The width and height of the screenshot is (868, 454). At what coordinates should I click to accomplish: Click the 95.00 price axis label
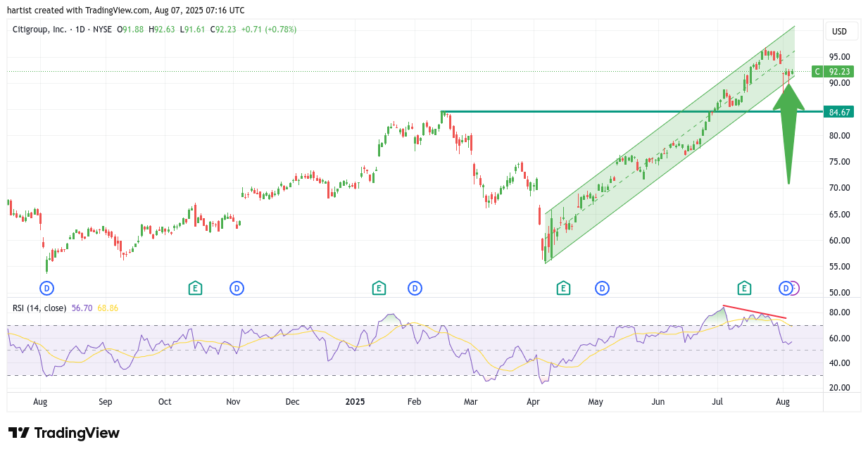coord(839,57)
